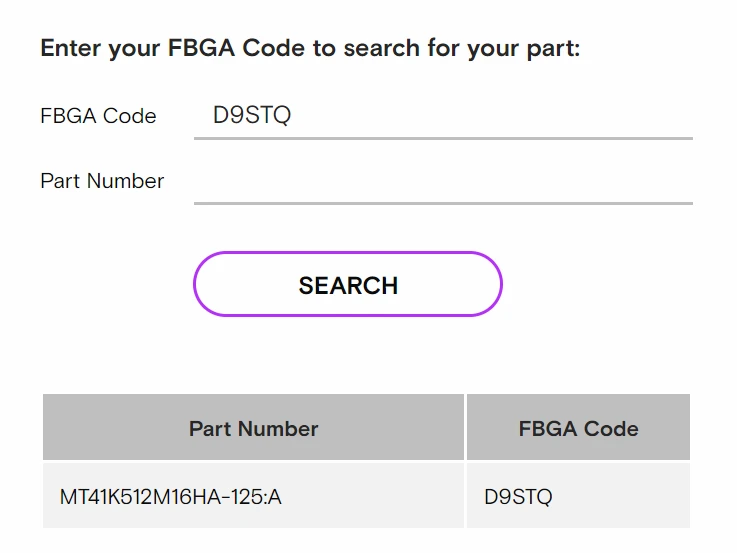Click the "Part Number" form label
The height and width of the screenshot is (553, 737).
[102, 181]
